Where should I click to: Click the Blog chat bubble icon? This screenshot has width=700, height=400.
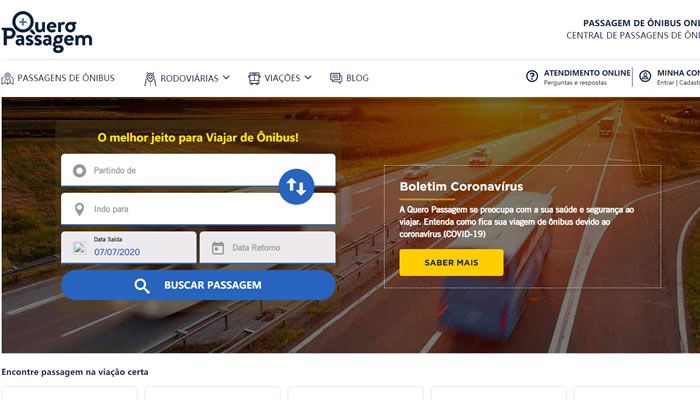[336, 78]
